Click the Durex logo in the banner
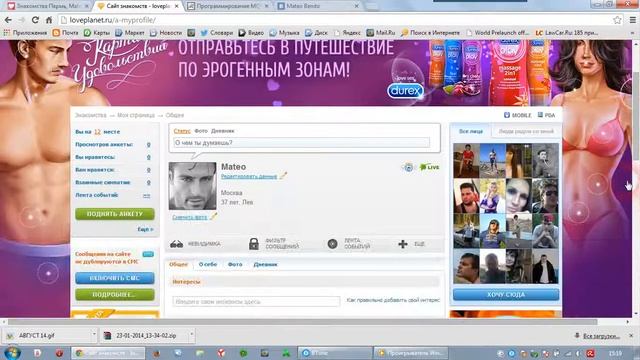640x360 pixels. [x=405, y=91]
